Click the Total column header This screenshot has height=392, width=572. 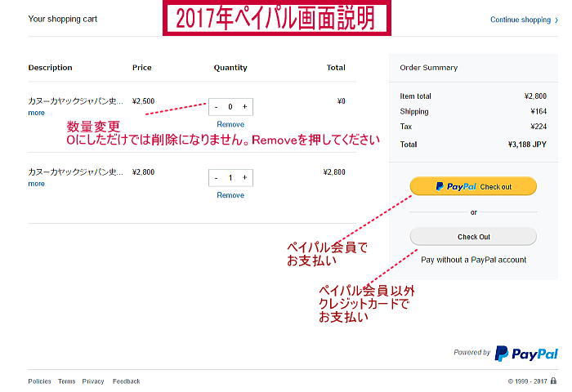(x=336, y=68)
